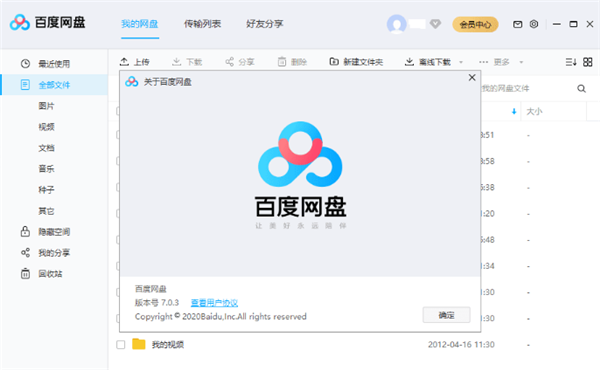Click the 我的视频 folder name
This screenshot has width=600, height=370.
(x=168, y=344)
